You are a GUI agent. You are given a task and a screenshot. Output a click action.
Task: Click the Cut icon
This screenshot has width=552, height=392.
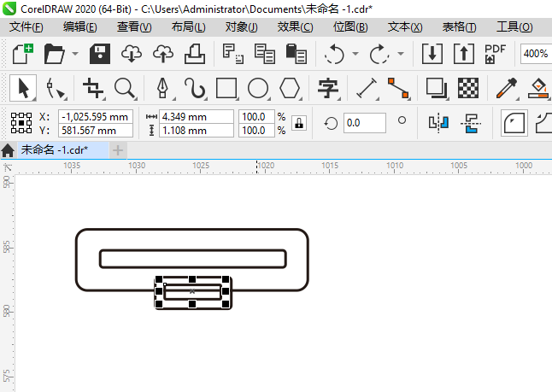[x=232, y=54]
